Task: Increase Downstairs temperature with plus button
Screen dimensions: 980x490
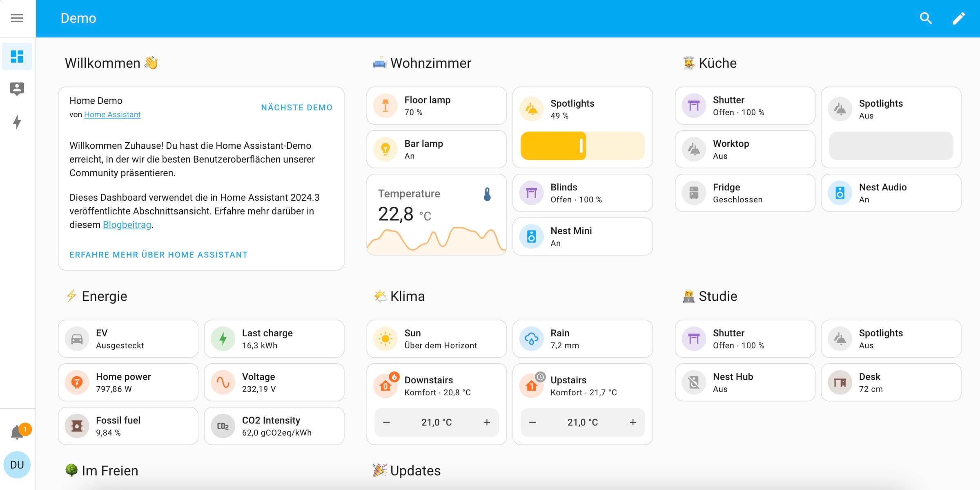Action: click(x=487, y=422)
